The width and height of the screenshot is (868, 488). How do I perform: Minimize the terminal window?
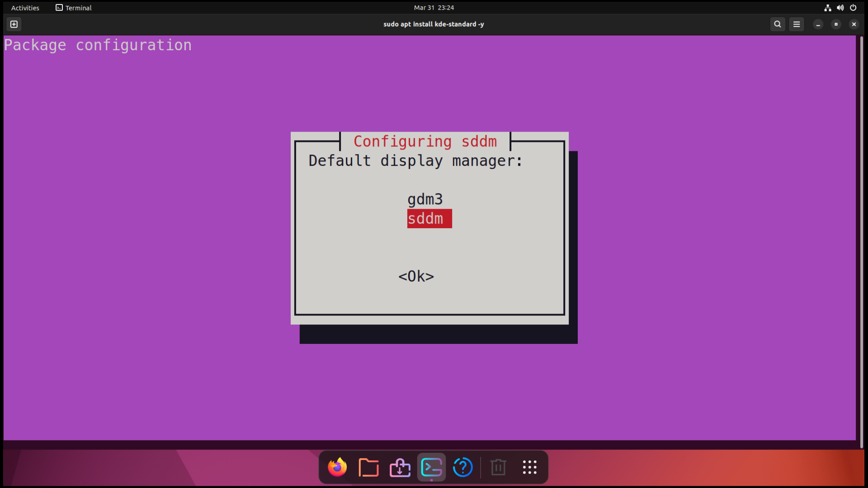tap(818, 24)
